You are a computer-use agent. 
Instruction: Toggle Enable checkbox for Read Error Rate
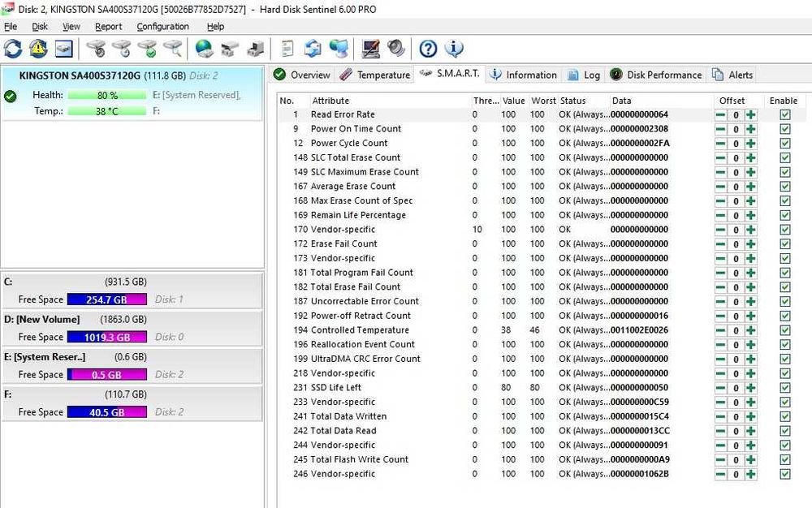coord(785,115)
